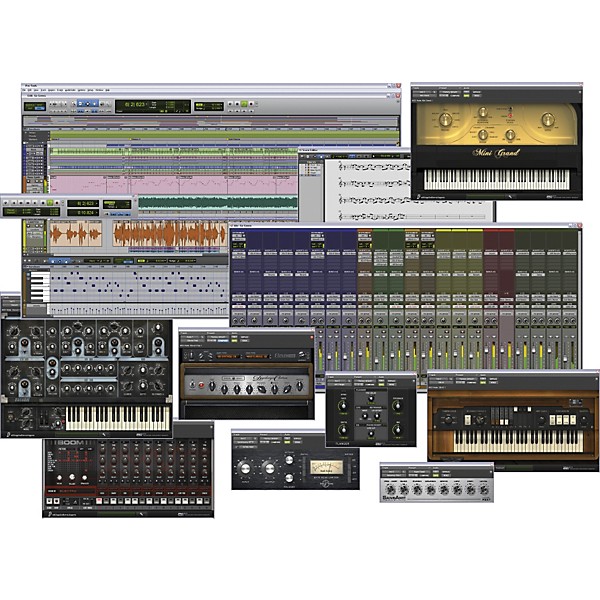Click Stop button in Edit window toolbar

[x=237, y=104]
